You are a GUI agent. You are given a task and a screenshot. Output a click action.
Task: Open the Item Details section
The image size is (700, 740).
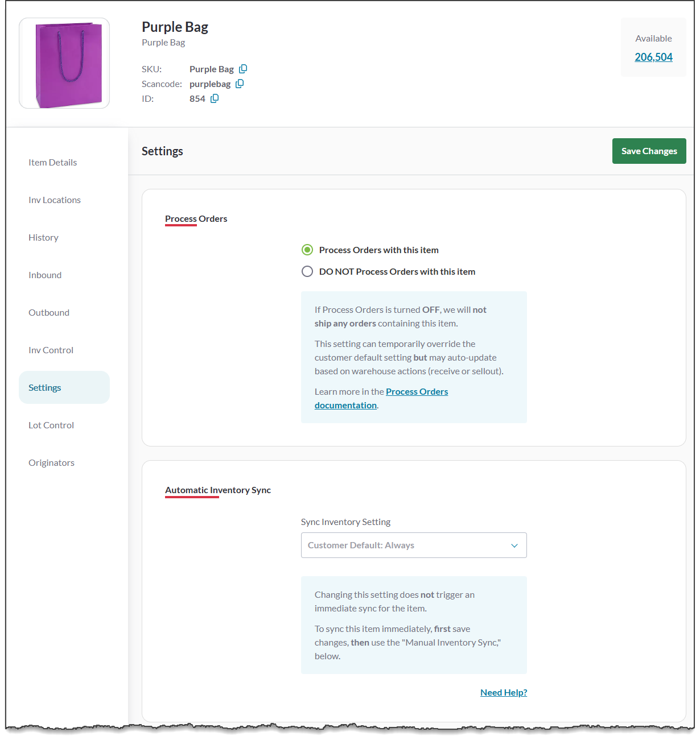click(52, 162)
